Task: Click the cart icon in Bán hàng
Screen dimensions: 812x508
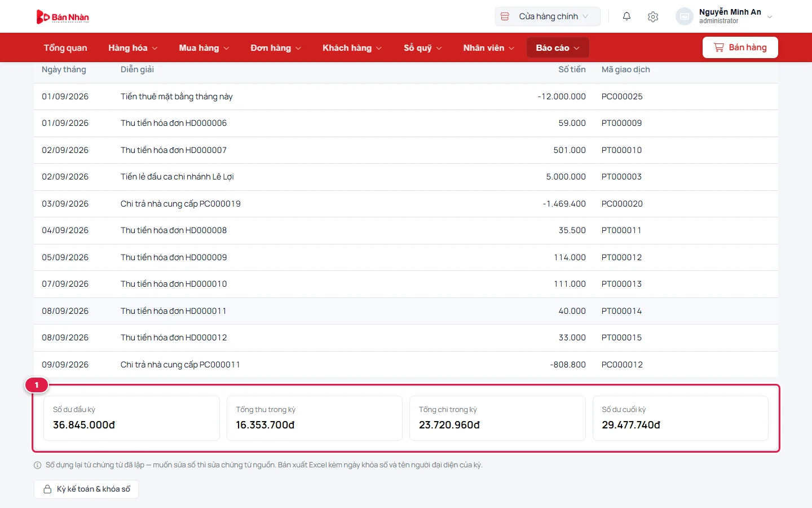Action: coord(718,47)
